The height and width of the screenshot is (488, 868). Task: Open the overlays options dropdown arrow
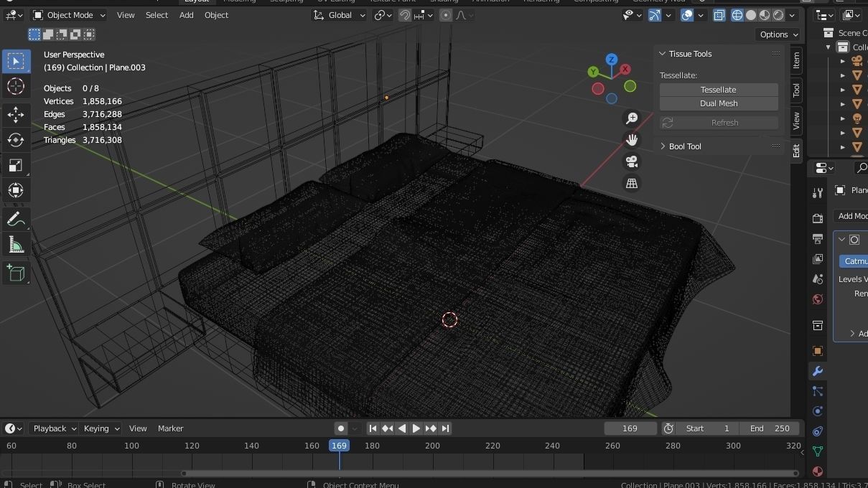pos(701,15)
